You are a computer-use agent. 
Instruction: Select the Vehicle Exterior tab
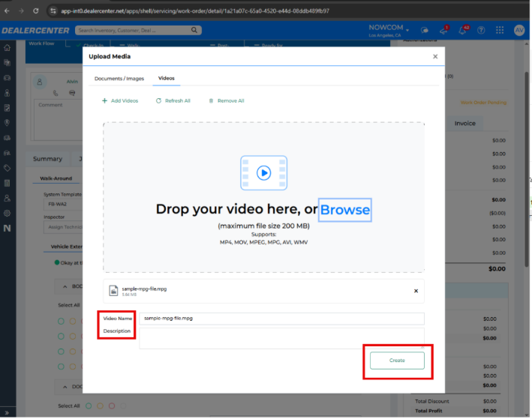click(66, 247)
